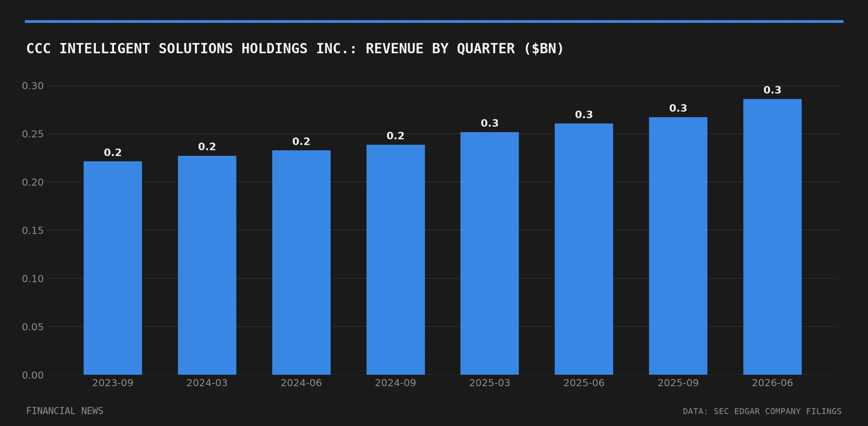Screen dimensions: 868x426
Task: Click the 2024-09 x-axis label
Action: (x=396, y=383)
